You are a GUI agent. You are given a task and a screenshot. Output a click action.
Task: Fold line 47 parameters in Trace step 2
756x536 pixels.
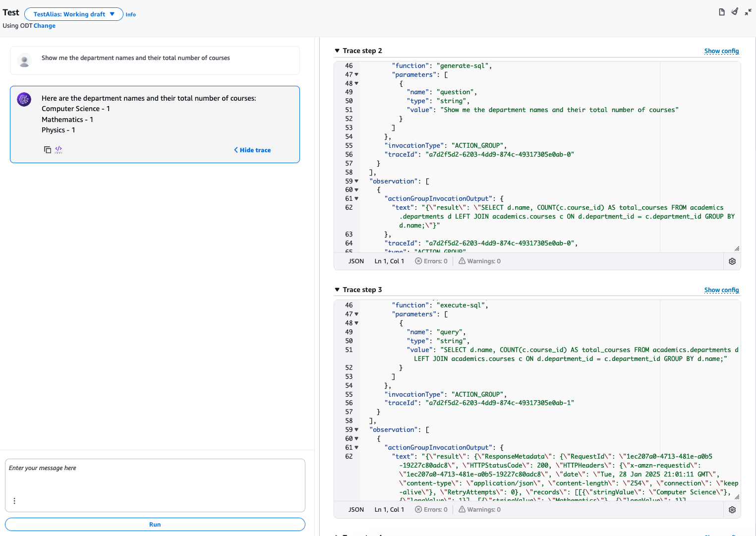(x=356, y=75)
